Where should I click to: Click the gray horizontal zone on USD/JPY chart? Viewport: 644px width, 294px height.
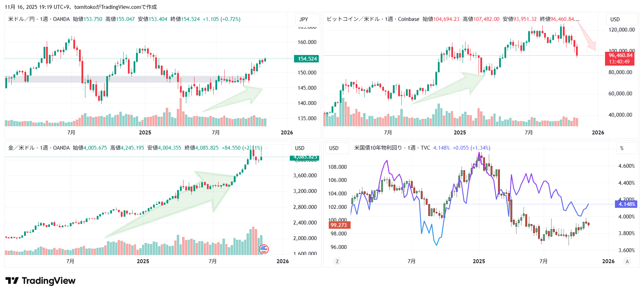(124, 79)
